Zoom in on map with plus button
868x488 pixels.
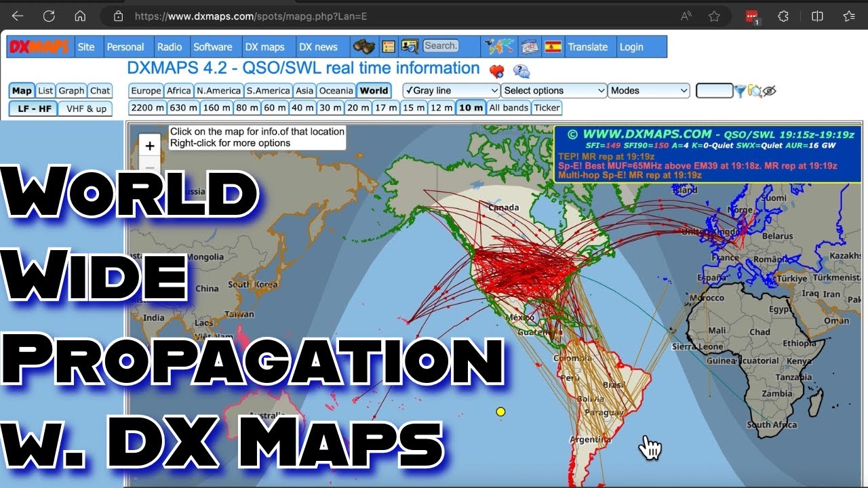tap(150, 146)
